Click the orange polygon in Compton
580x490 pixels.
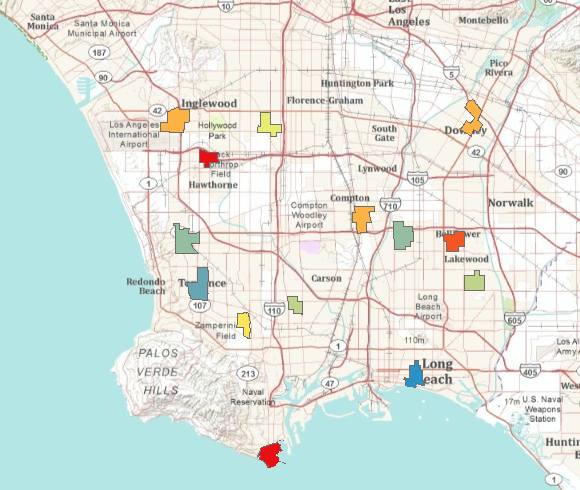(362, 219)
